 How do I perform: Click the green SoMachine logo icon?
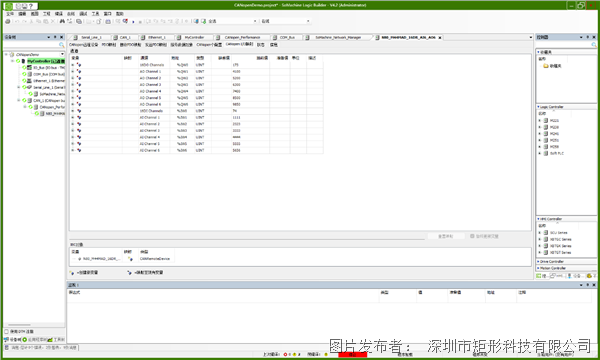pos(8,6)
